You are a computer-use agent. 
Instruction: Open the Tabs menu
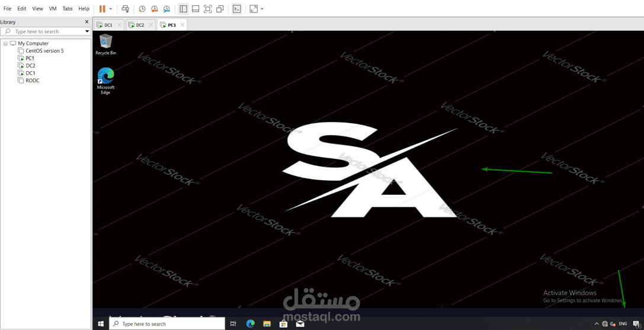pyautogui.click(x=68, y=8)
